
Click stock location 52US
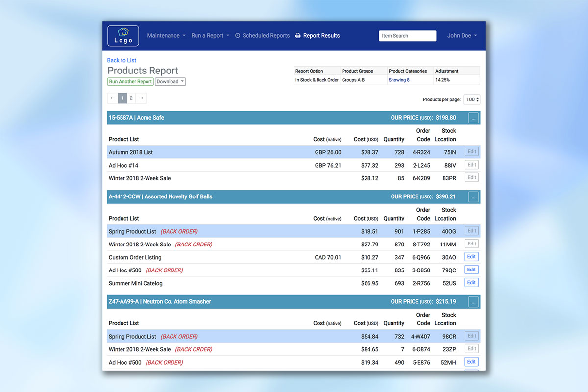click(449, 283)
